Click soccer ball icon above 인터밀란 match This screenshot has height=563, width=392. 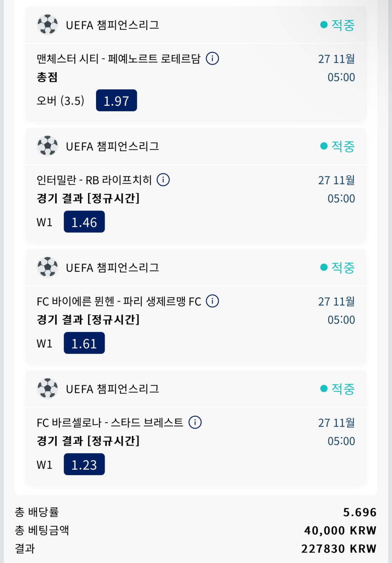[x=47, y=146]
